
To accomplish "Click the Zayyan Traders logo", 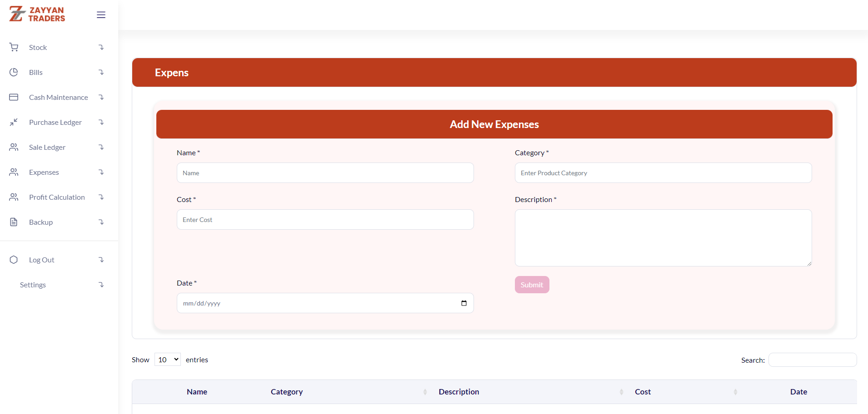I will coord(37,14).
